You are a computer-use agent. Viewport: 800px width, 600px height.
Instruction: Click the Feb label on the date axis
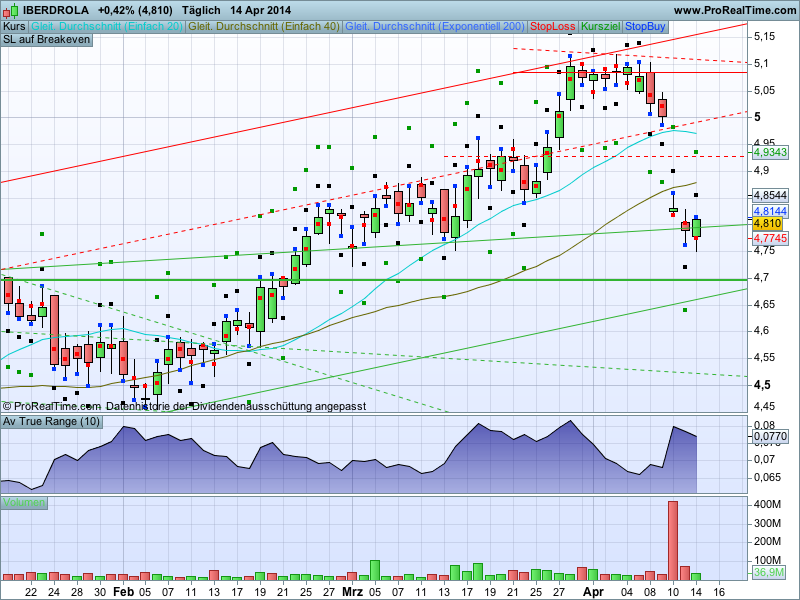[123, 592]
